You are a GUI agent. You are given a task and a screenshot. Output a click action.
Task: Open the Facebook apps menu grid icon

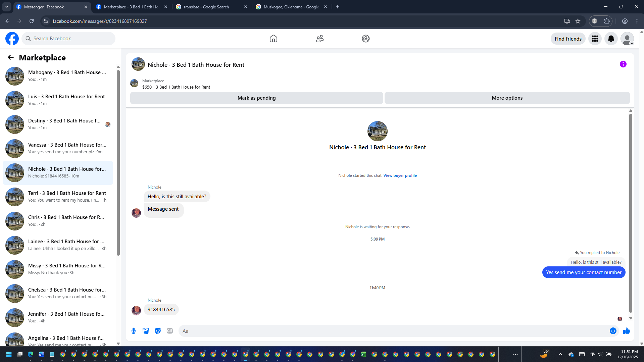click(x=595, y=39)
